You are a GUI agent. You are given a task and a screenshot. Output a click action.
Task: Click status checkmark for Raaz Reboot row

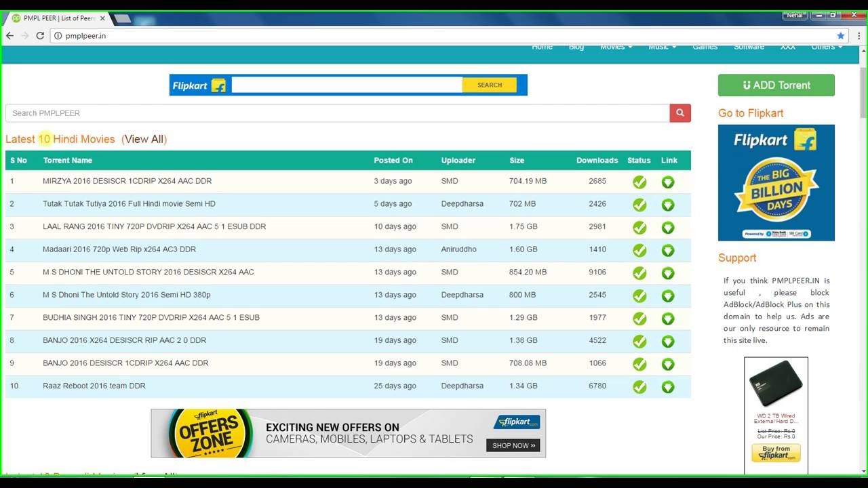(639, 387)
